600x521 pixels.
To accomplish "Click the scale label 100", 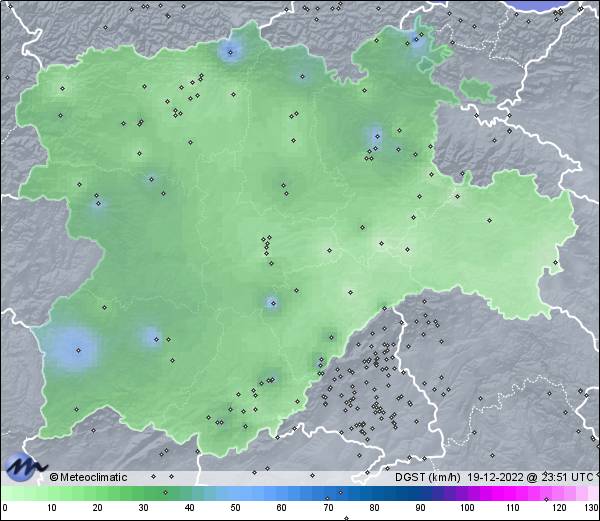I will pyautogui.click(x=467, y=508).
